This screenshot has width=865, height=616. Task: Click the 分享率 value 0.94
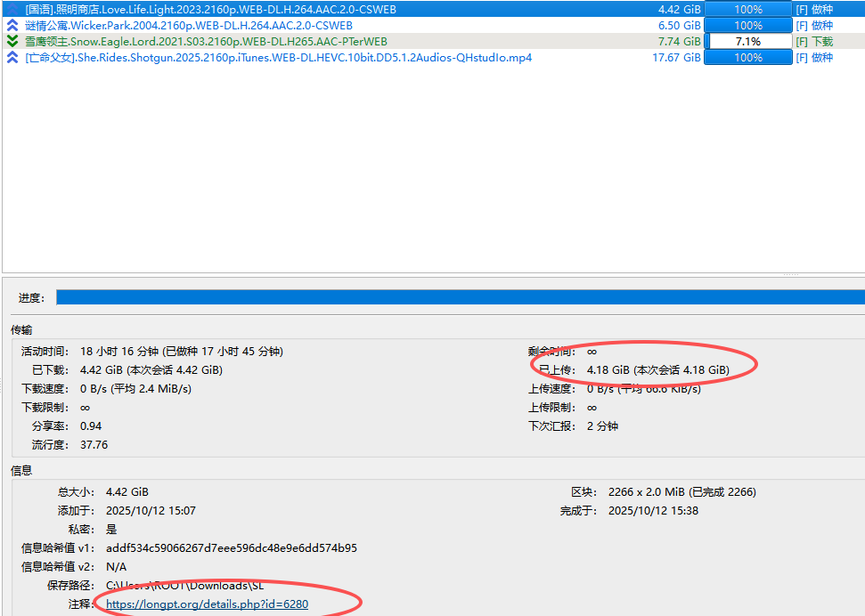tap(91, 426)
